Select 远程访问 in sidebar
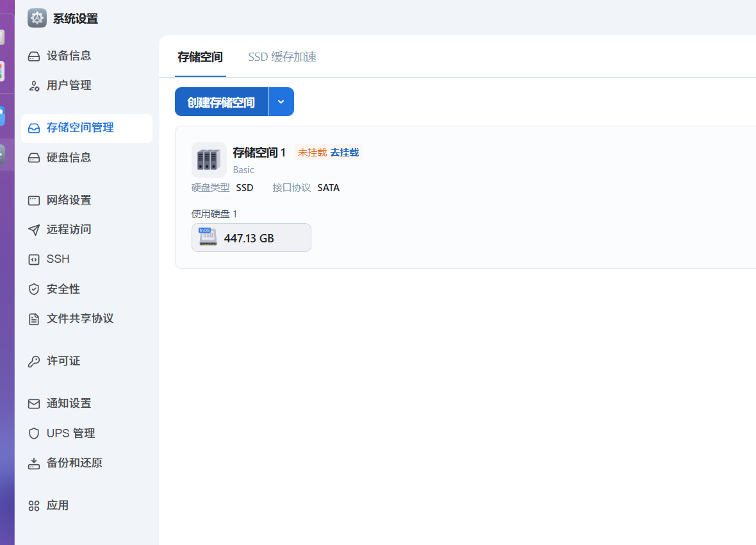756x545 pixels. [86, 230]
